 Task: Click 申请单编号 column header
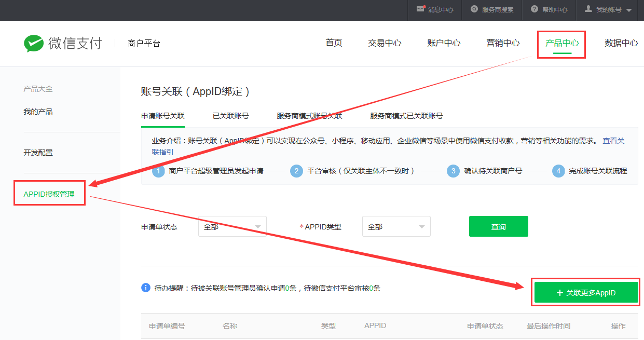click(x=167, y=326)
